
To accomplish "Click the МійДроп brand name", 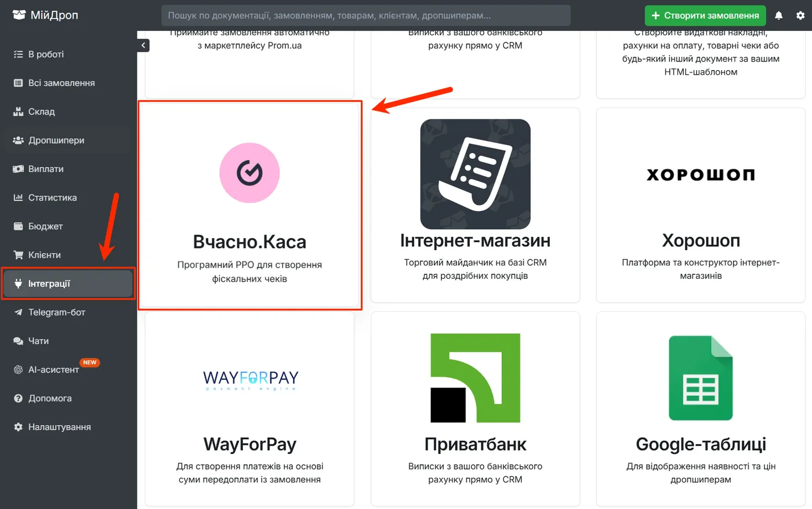I will point(54,15).
